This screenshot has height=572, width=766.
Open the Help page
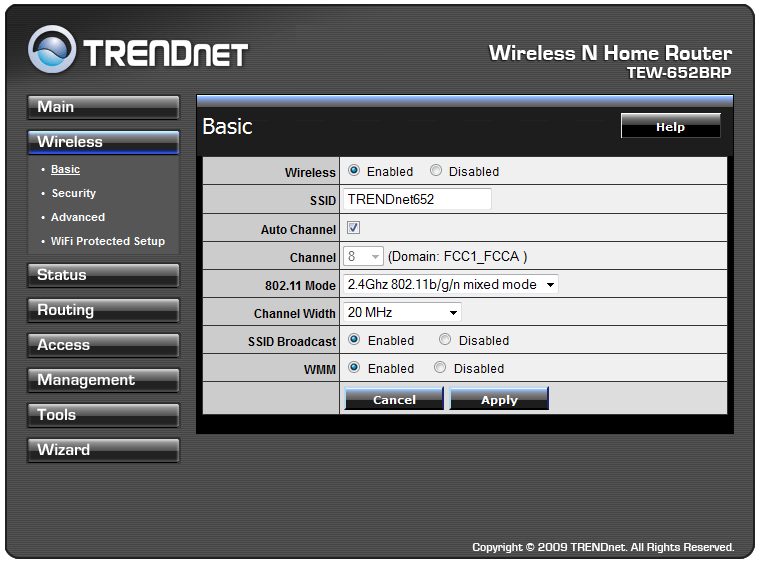point(670,126)
